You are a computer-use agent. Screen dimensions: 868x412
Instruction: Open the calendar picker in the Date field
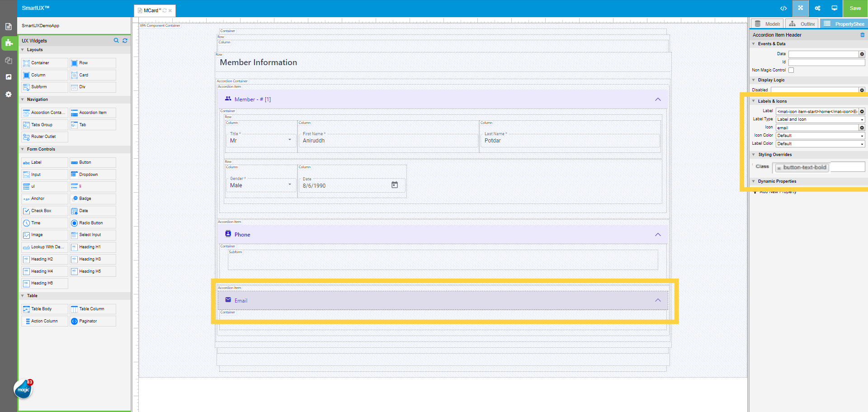(x=394, y=185)
